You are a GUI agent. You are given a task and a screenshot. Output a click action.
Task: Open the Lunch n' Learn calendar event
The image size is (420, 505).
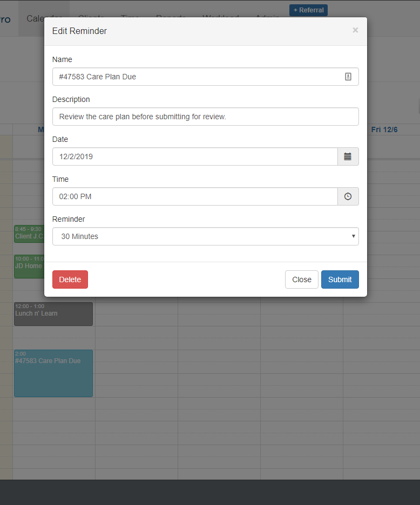pyautogui.click(x=53, y=313)
